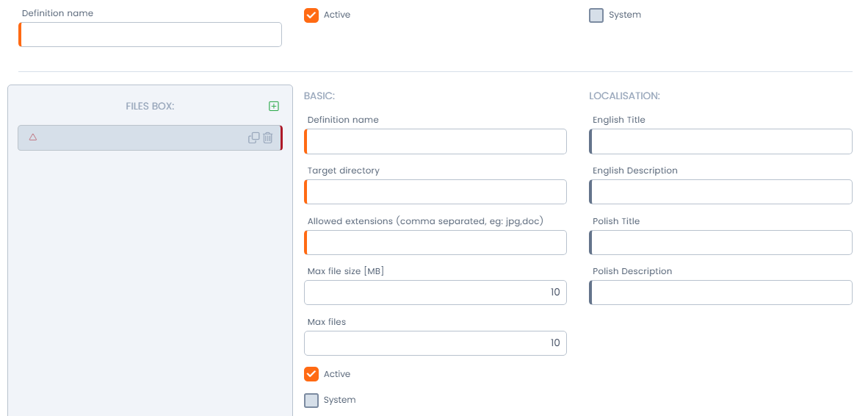Select the Polish Title field
Screen dimensions: 868x416
coord(721,243)
